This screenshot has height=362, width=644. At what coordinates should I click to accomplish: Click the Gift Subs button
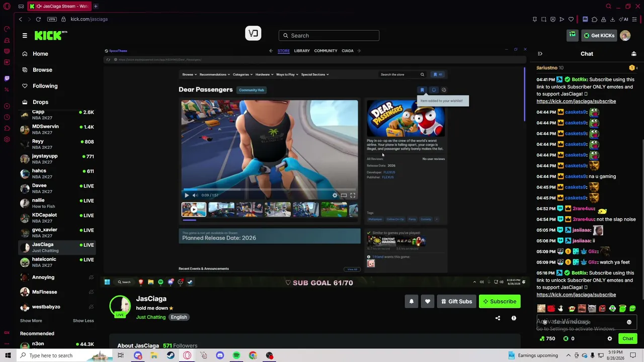(x=456, y=302)
